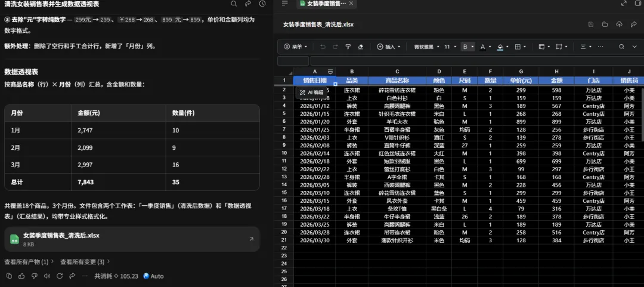Screen dimensions: 644x287
Task: Click the regenerate response icon
Action: coord(60,276)
